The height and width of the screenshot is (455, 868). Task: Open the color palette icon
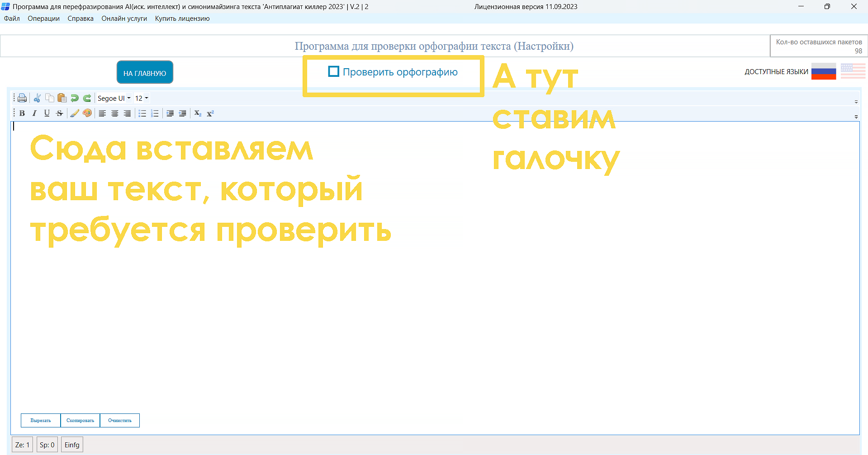[x=87, y=113]
